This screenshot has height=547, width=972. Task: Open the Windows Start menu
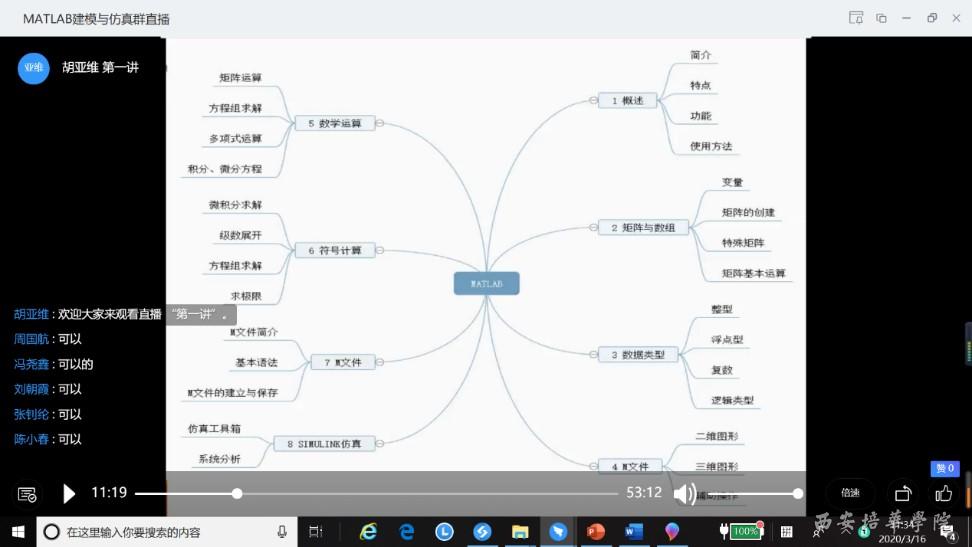(x=18, y=532)
